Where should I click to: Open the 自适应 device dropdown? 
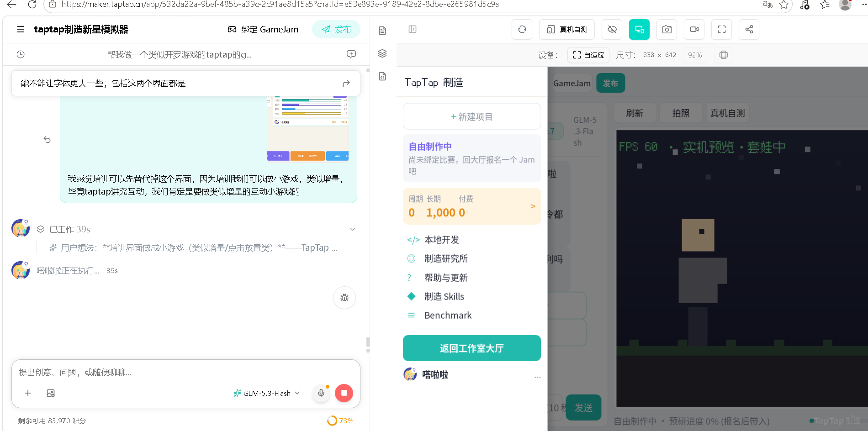click(588, 55)
